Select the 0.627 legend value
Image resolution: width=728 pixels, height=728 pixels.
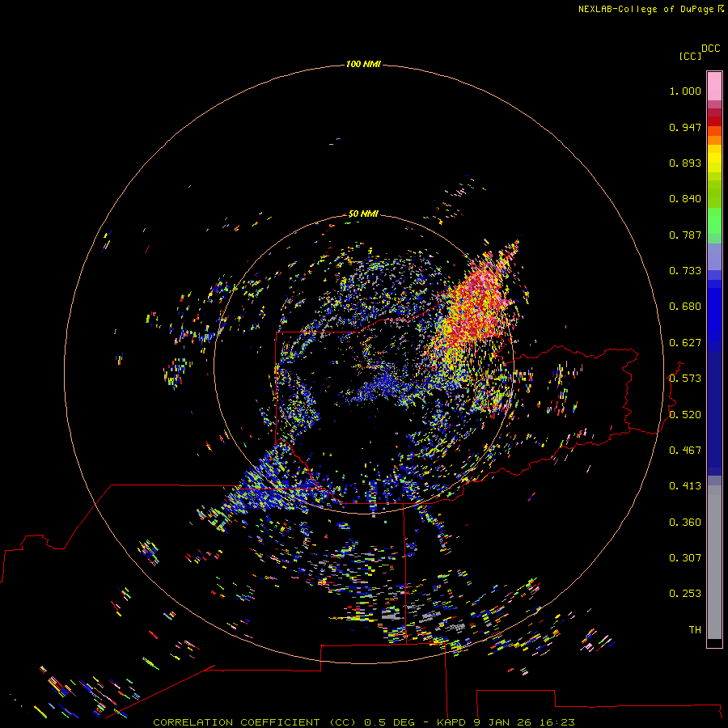point(685,343)
